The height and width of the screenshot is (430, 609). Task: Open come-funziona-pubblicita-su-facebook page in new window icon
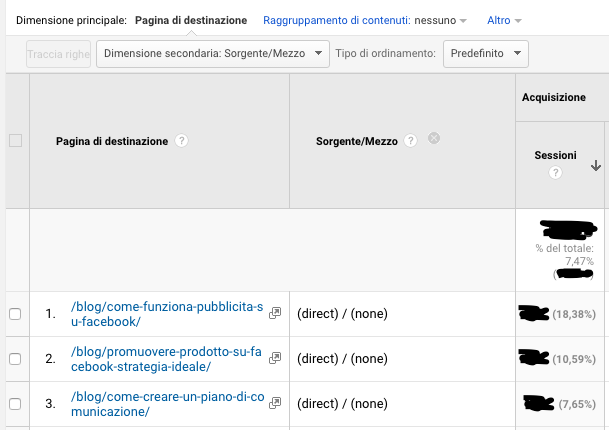[275, 313]
